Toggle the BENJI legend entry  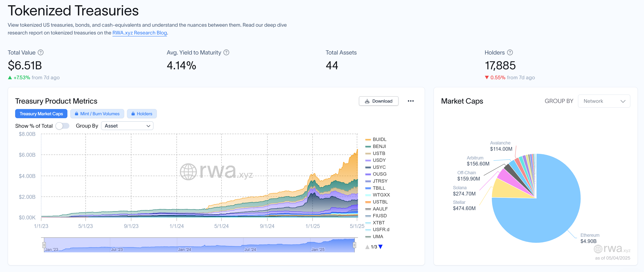(379, 146)
